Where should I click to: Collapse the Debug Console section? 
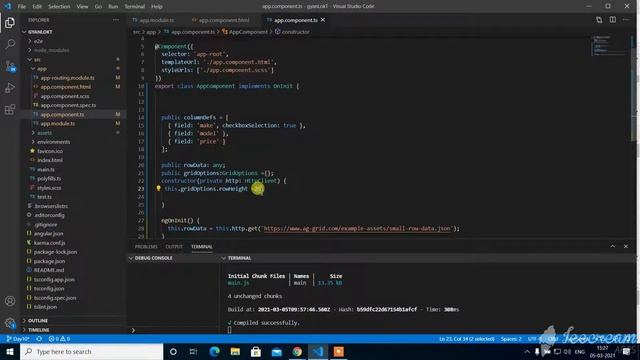pyautogui.click(x=153, y=258)
